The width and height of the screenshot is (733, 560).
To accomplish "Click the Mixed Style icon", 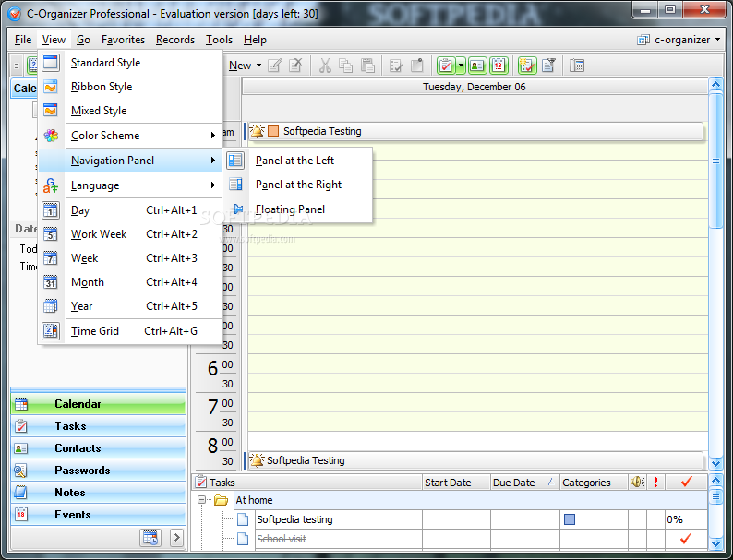I will [51, 111].
